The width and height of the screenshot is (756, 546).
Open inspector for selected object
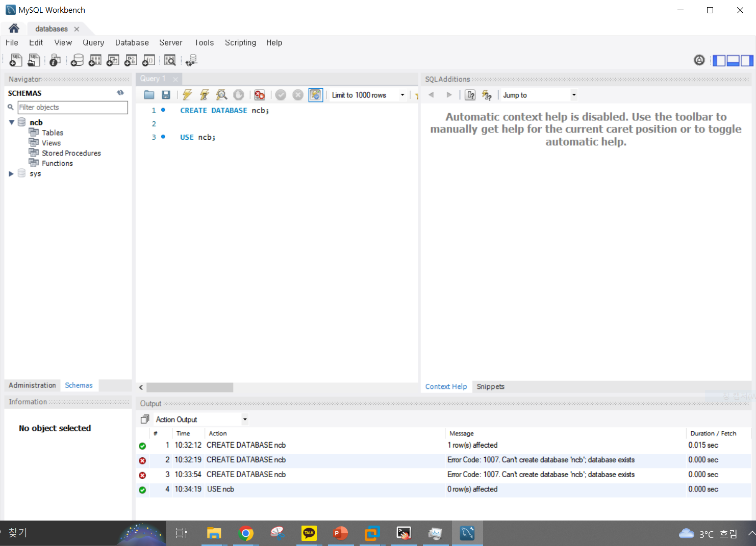click(55, 61)
